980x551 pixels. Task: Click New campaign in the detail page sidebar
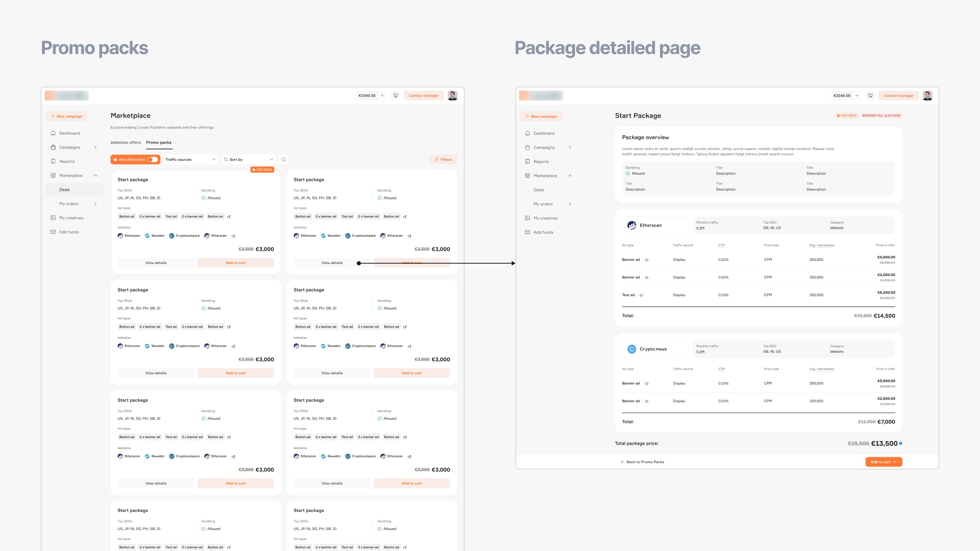pos(541,116)
